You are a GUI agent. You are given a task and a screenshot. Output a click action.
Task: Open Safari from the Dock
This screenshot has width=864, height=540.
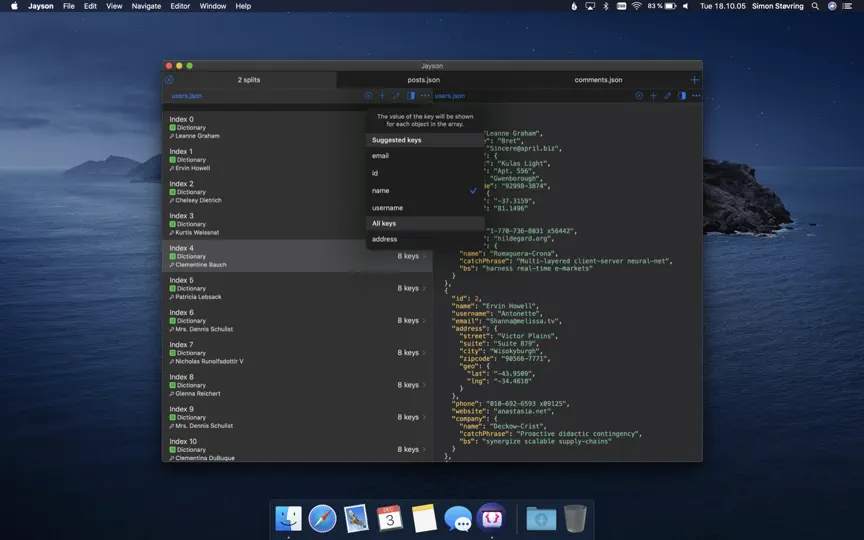pyautogui.click(x=322, y=519)
